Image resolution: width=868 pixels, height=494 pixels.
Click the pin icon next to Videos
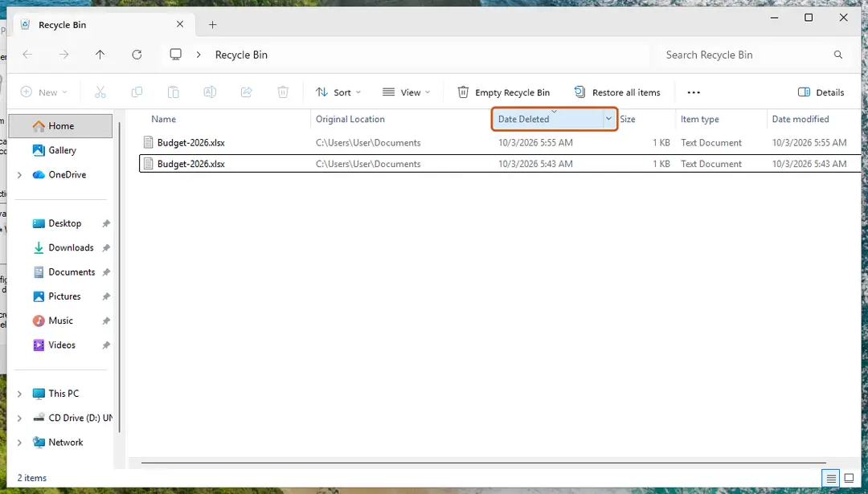106,345
